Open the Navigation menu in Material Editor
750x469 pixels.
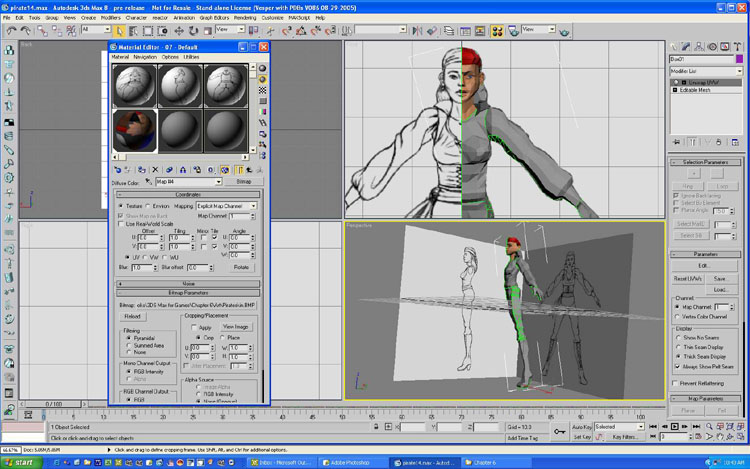pos(145,57)
